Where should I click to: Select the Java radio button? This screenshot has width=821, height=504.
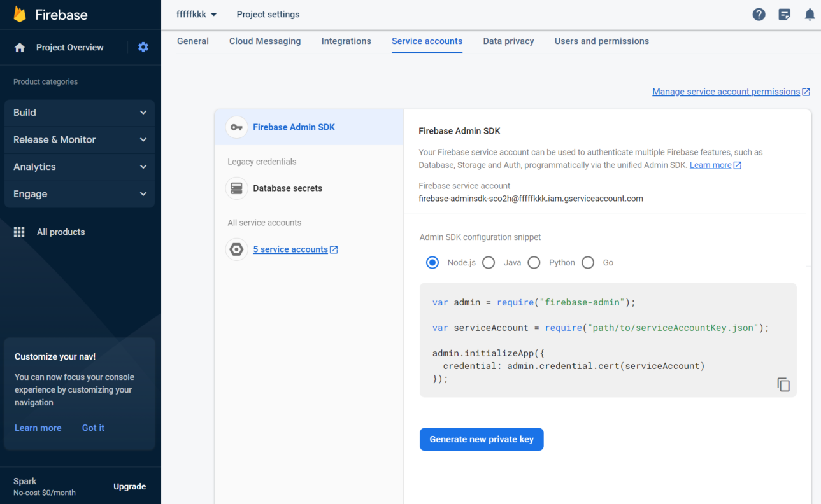tap(489, 262)
